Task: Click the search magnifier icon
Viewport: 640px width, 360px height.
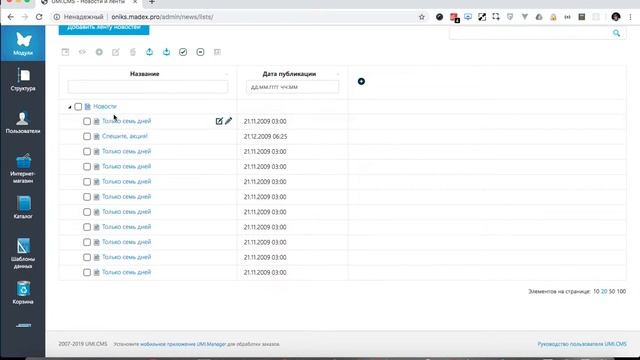Action: (616, 33)
